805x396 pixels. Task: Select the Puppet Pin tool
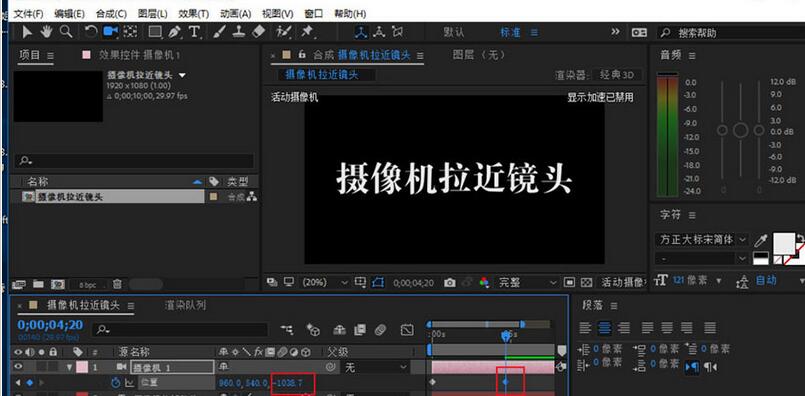307,32
